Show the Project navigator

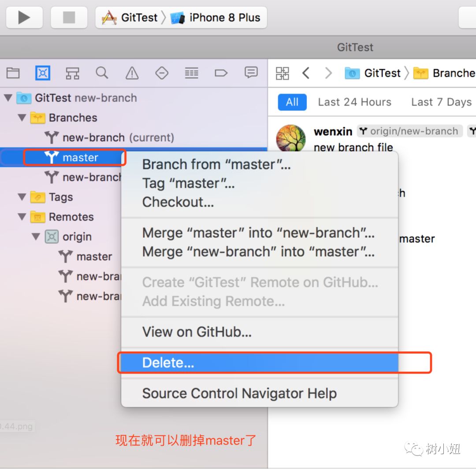tap(13, 73)
